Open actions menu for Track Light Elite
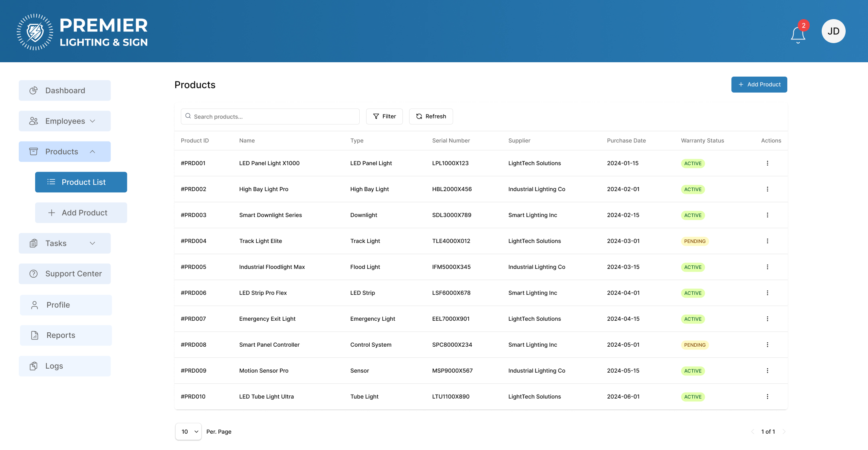The height and width of the screenshot is (450, 868). pyautogui.click(x=767, y=241)
